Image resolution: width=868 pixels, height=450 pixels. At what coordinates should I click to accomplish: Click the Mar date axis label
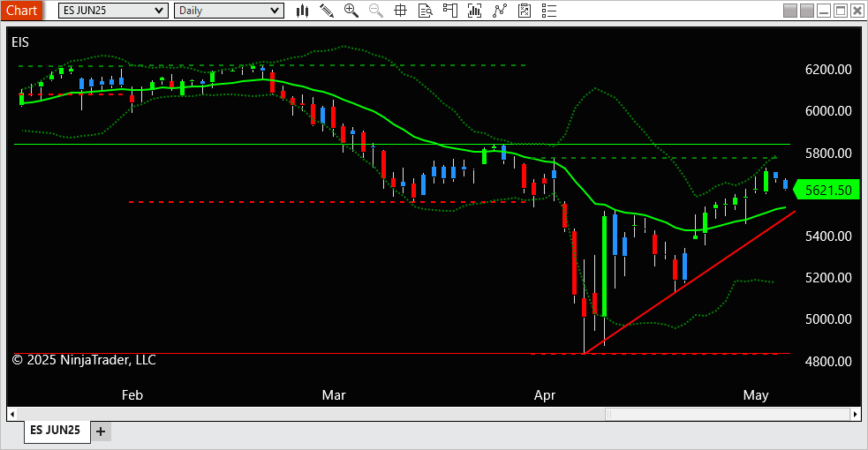click(334, 395)
